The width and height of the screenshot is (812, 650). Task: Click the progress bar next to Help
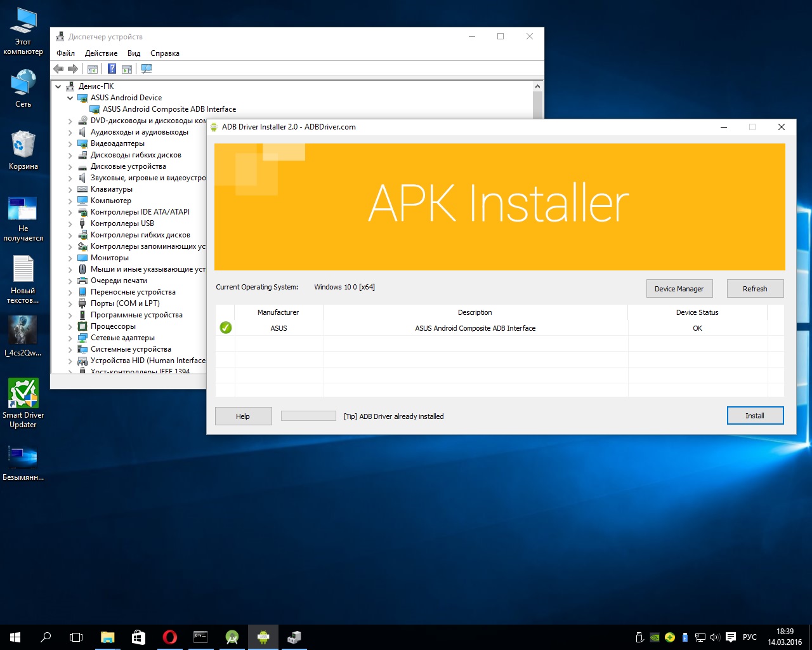tap(308, 416)
